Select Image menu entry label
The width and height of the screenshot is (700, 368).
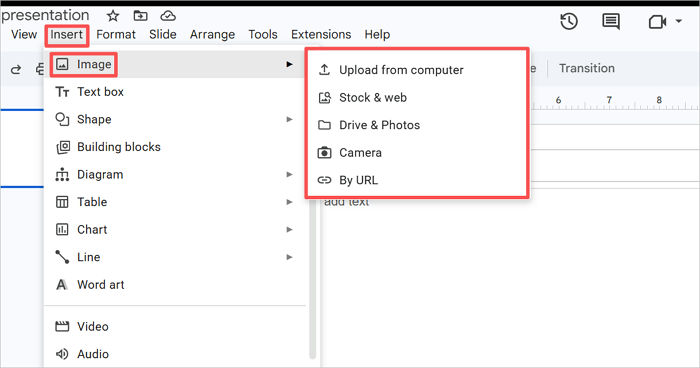click(x=94, y=65)
